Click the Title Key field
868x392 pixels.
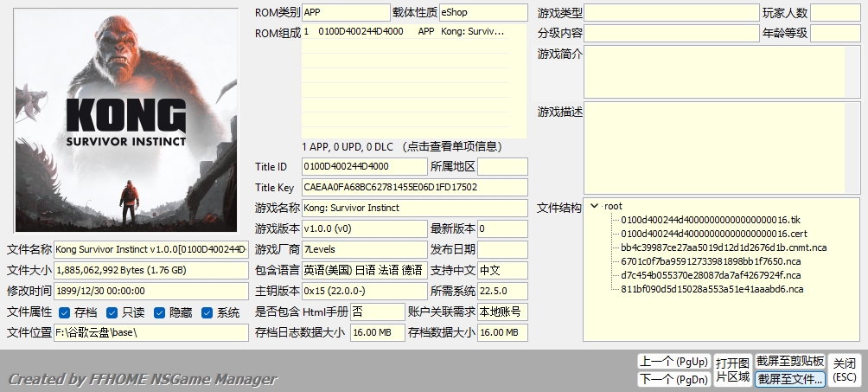click(415, 188)
